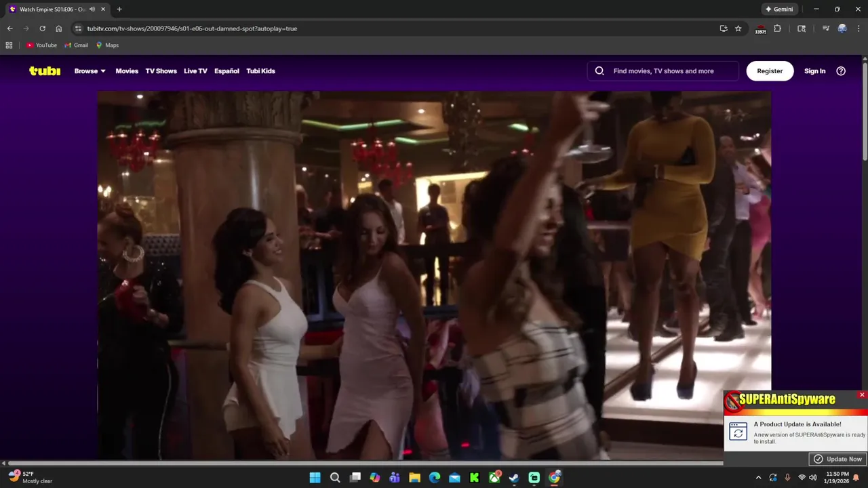
Task: Open the YouTube bookmark
Action: pos(41,45)
